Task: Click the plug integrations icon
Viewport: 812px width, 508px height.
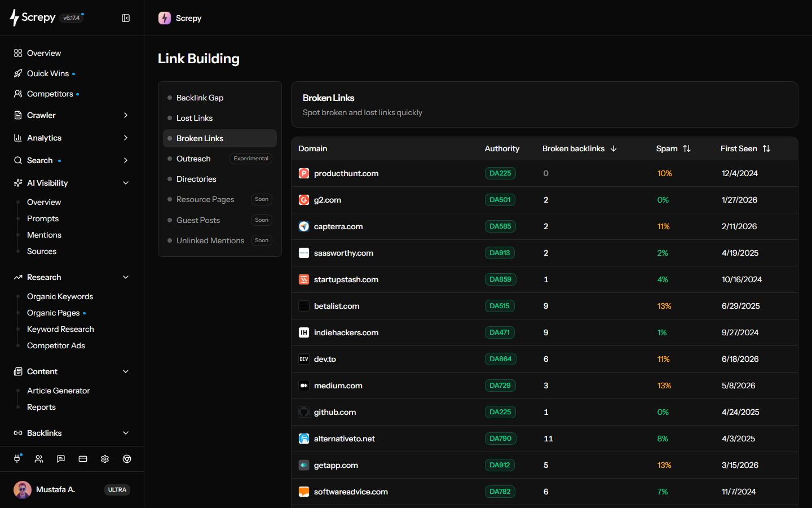Action: tap(17, 459)
